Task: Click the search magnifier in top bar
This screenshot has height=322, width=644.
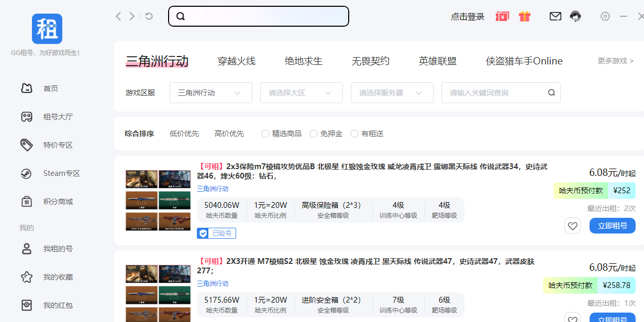Action: tap(181, 16)
